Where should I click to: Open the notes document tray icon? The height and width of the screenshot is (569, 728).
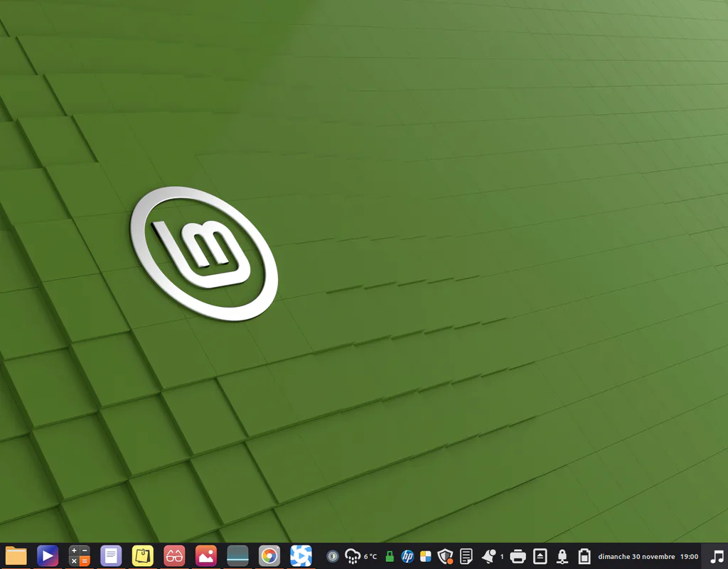466,556
